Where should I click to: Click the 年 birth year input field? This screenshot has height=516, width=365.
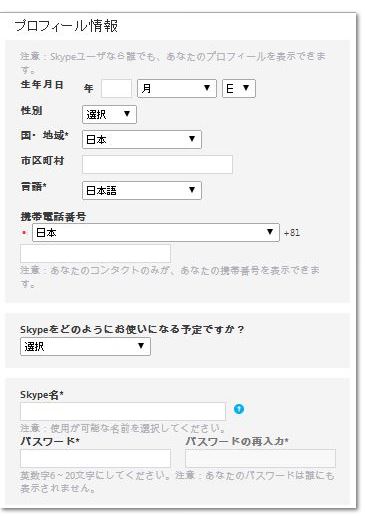click(116, 88)
